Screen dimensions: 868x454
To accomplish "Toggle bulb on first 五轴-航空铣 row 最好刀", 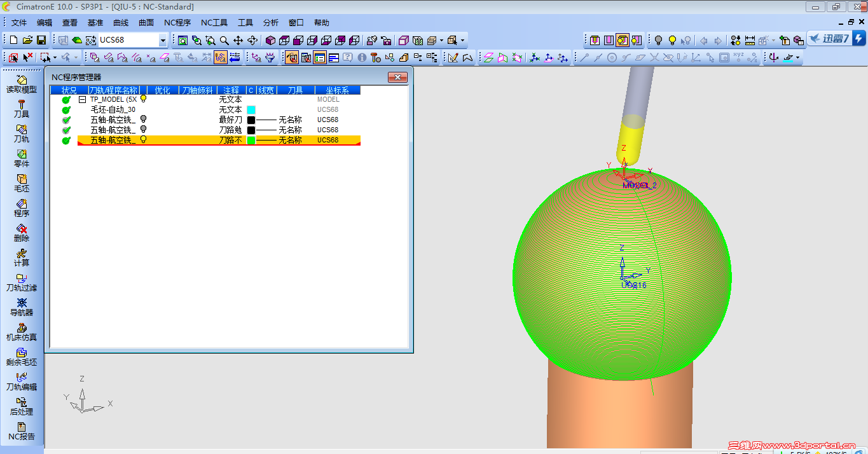I will tap(143, 119).
